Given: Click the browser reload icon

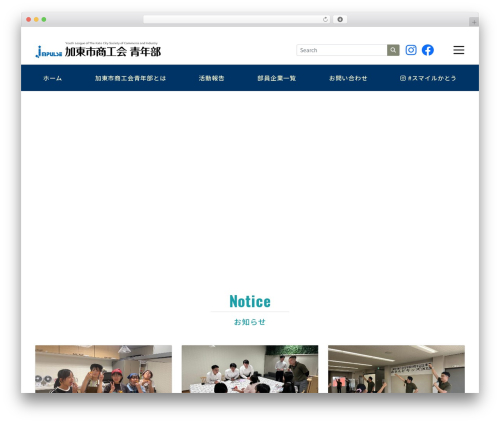Looking at the screenshot, I should 325,20.
